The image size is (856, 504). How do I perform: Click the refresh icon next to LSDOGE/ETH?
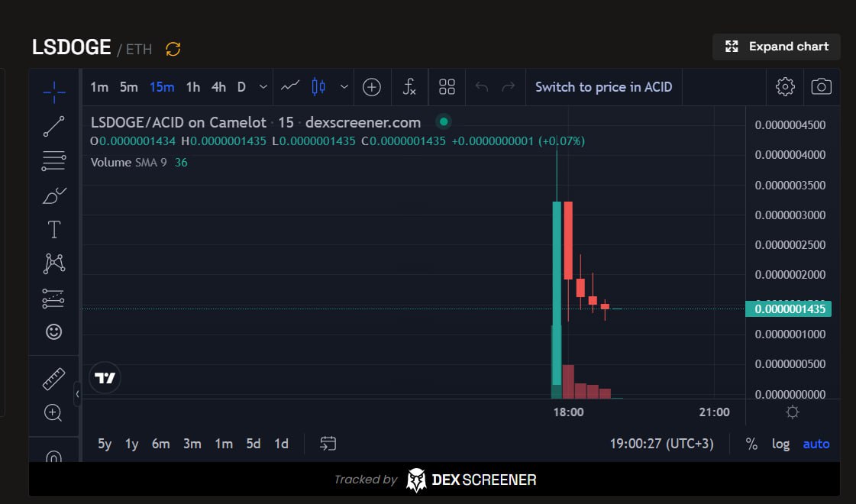click(173, 49)
